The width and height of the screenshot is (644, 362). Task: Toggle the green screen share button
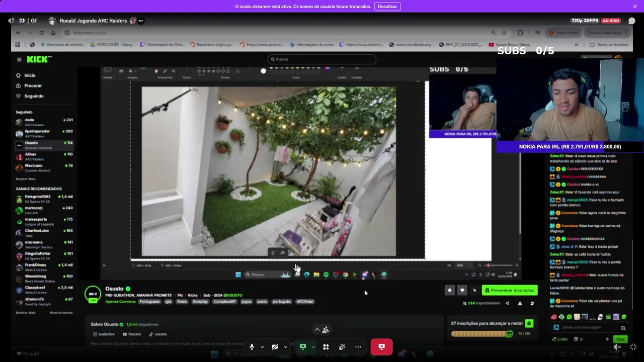pyautogui.click(x=302, y=347)
